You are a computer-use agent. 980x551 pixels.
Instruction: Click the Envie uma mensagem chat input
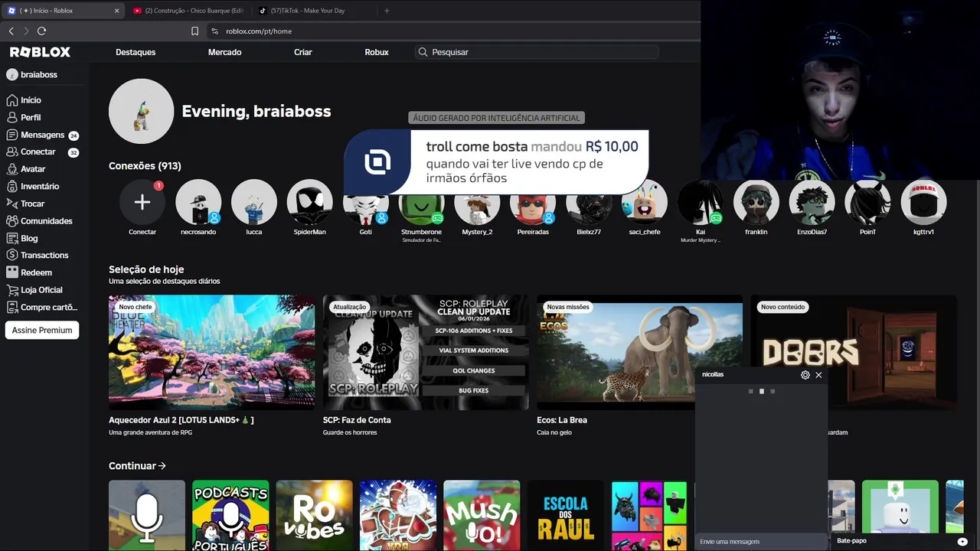pos(761,542)
